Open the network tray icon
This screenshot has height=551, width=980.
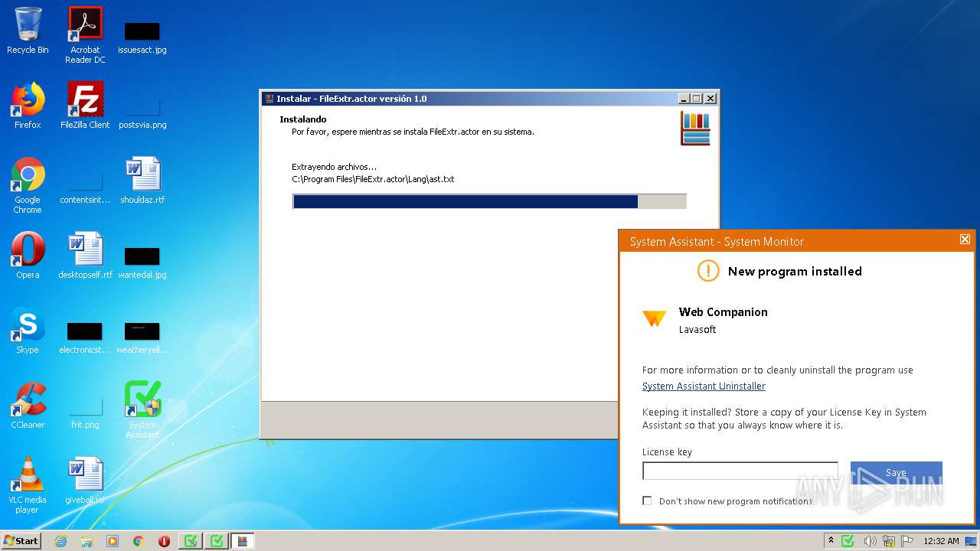click(889, 541)
